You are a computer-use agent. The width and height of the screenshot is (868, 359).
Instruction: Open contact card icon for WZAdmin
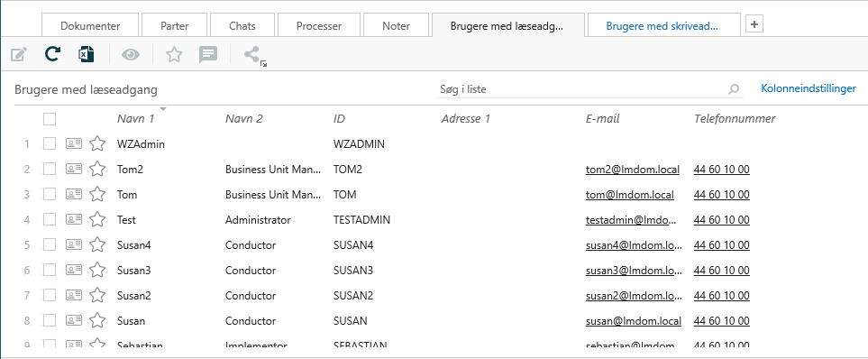(x=74, y=144)
